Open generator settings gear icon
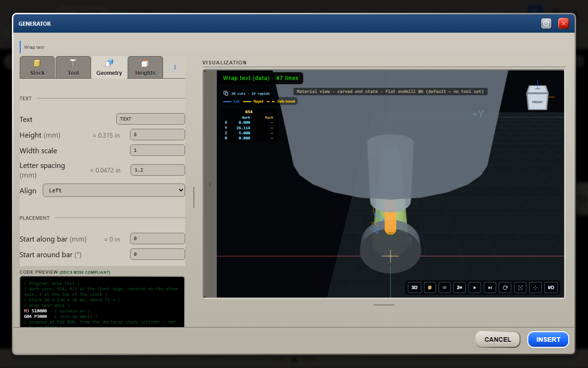588x368 pixels. point(546,23)
